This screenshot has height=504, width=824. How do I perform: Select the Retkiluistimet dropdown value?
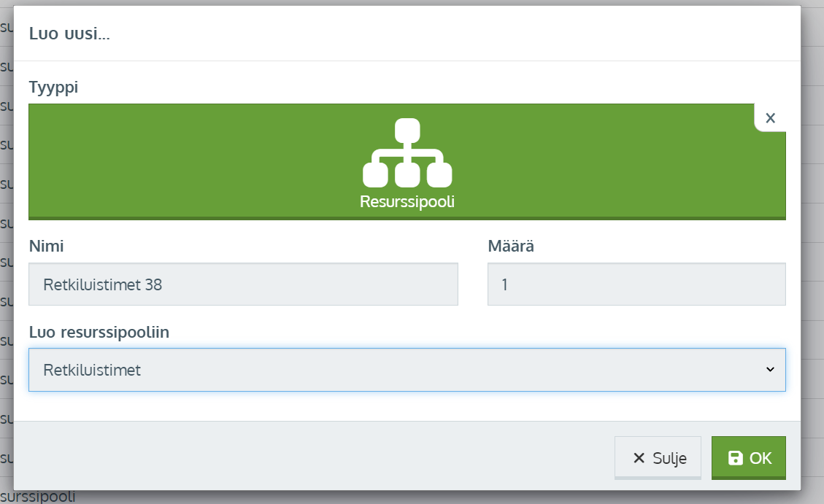pos(92,371)
